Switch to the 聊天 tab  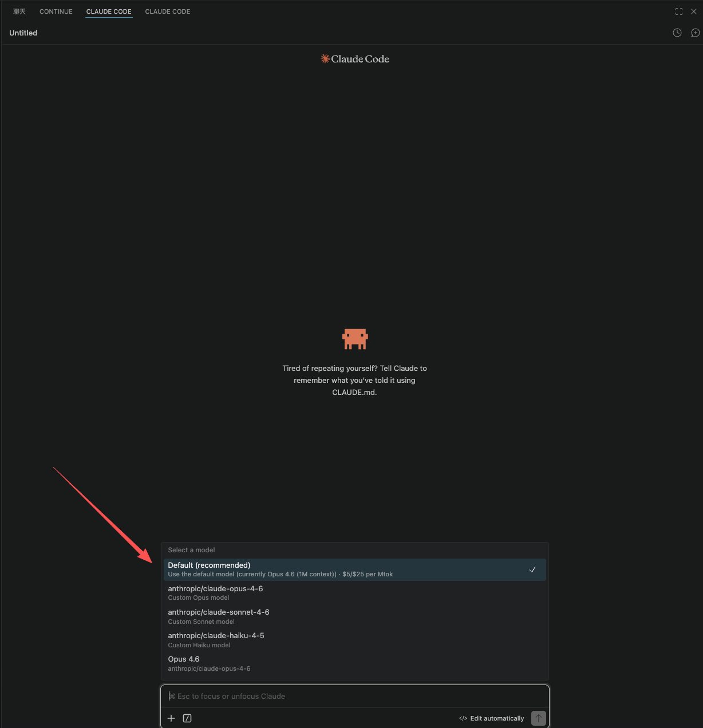(x=19, y=11)
